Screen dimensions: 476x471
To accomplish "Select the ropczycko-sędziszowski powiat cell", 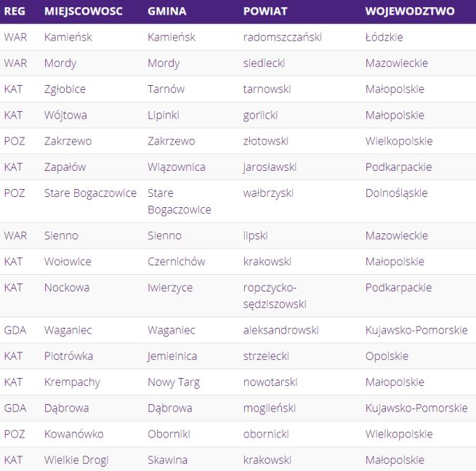I will coord(275,296).
